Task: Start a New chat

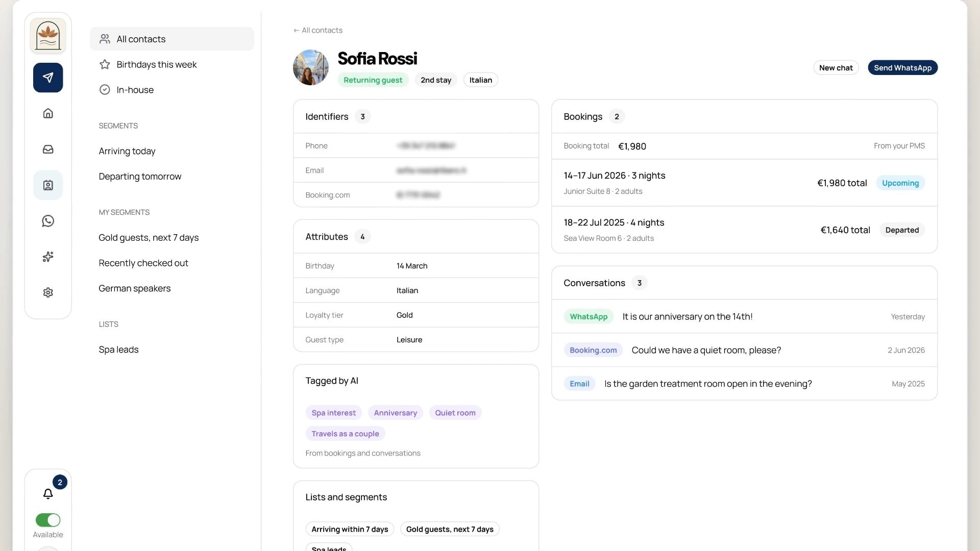Action: click(x=836, y=68)
